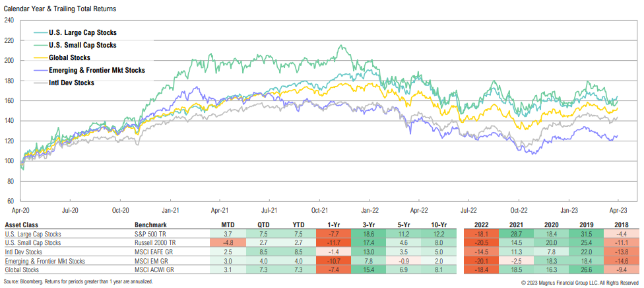This screenshot has width=644, height=288.
Task: Select the U.S. Small Cap Stocks legend label
Action: click(88, 45)
